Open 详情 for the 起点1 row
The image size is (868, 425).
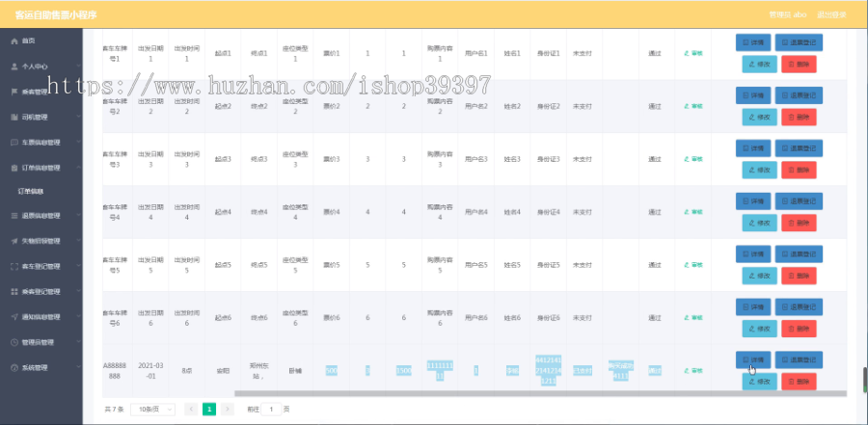point(753,42)
